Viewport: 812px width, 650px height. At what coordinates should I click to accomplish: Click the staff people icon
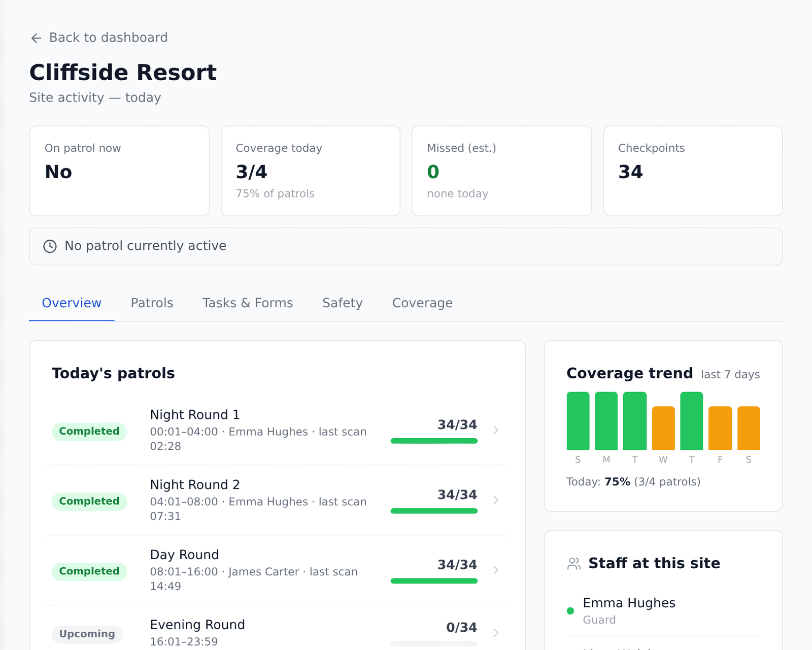coord(574,564)
